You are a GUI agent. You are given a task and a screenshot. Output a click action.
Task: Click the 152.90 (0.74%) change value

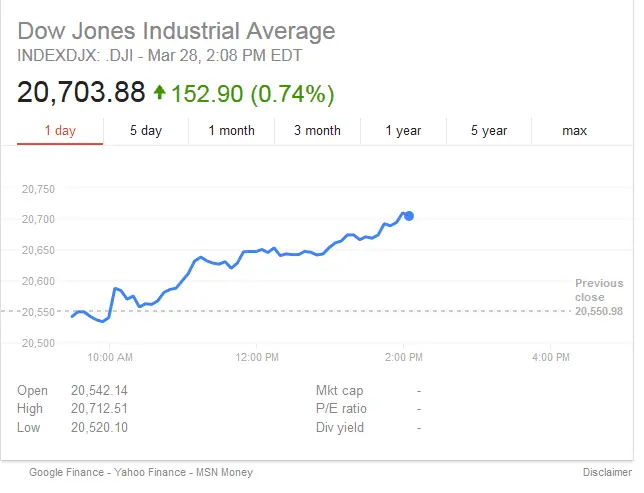pyautogui.click(x=252, y=94)
